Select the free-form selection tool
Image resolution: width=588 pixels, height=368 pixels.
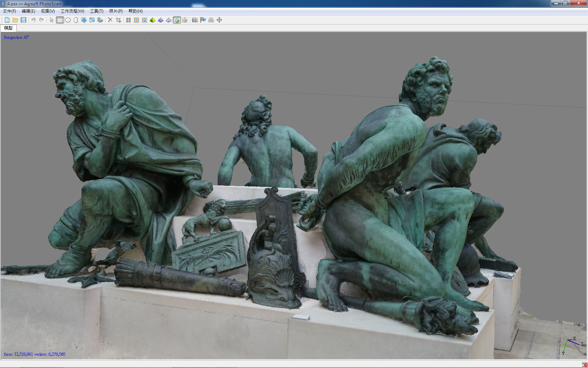point(76,20)
